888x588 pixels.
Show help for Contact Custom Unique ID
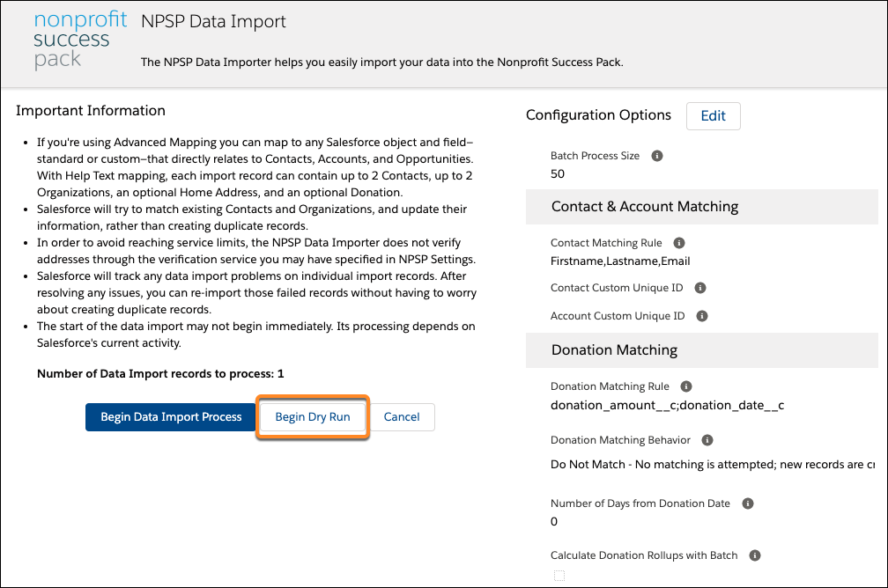[700, 288]
